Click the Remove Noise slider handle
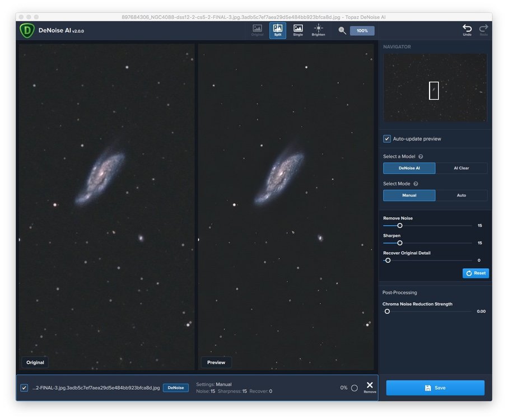508x420 pixels. 400,225
